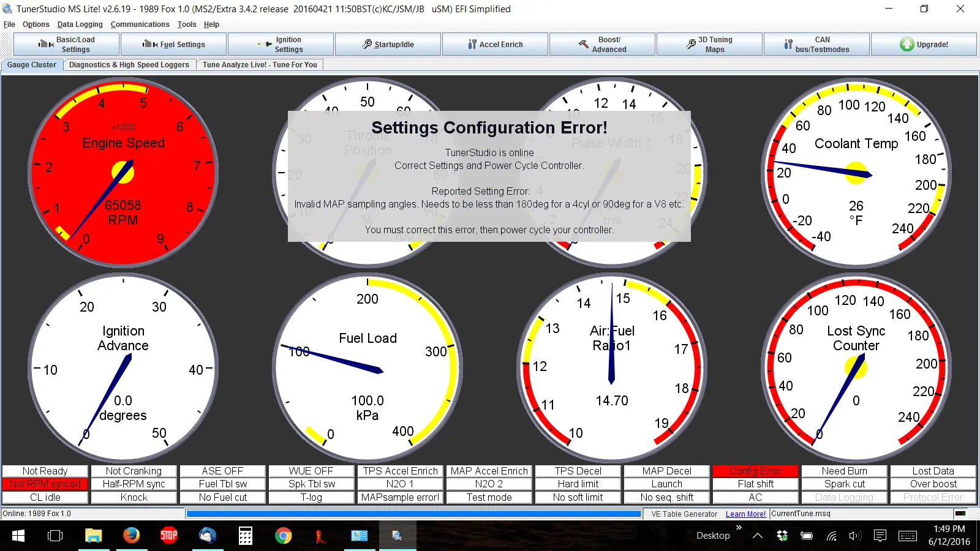Screen dimensions: 980x551
Task: Open Accel Enrich settings
Action: (495, 45)
